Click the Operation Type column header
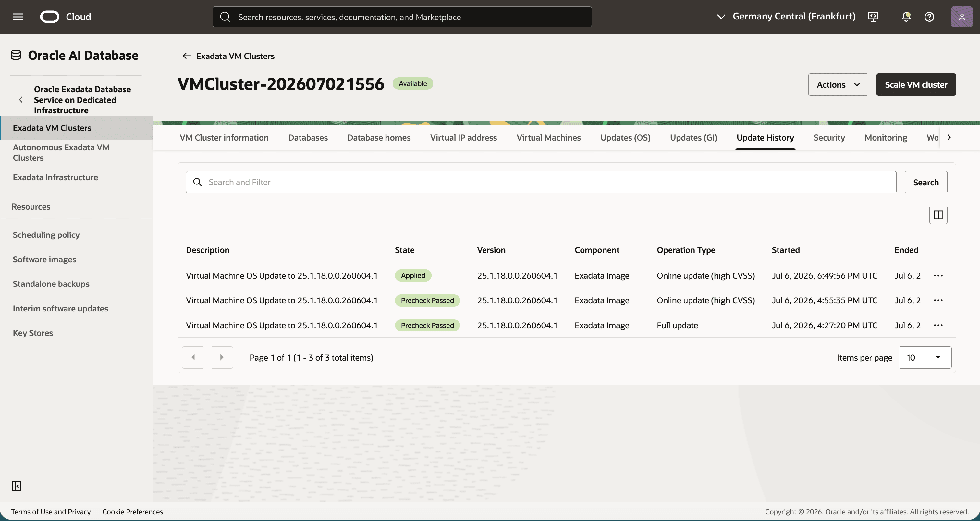980x521 pixels. pyautogui.click(x=686, y=250)
